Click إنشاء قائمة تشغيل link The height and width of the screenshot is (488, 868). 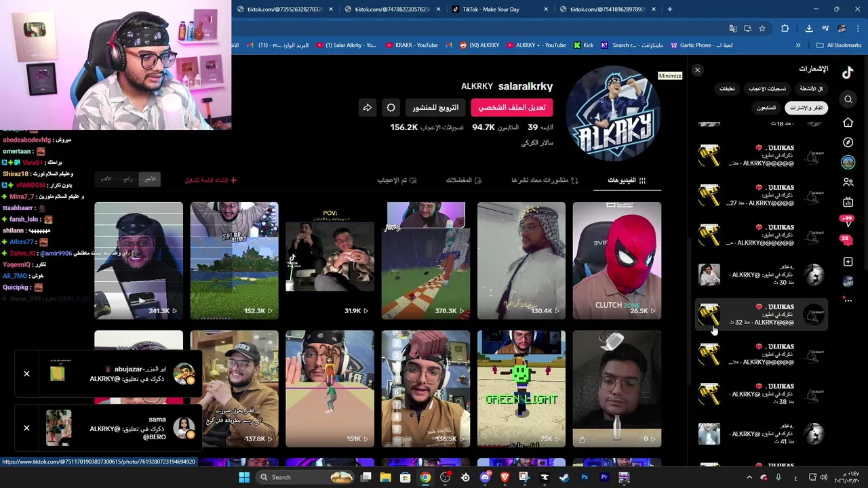(211, 180)
